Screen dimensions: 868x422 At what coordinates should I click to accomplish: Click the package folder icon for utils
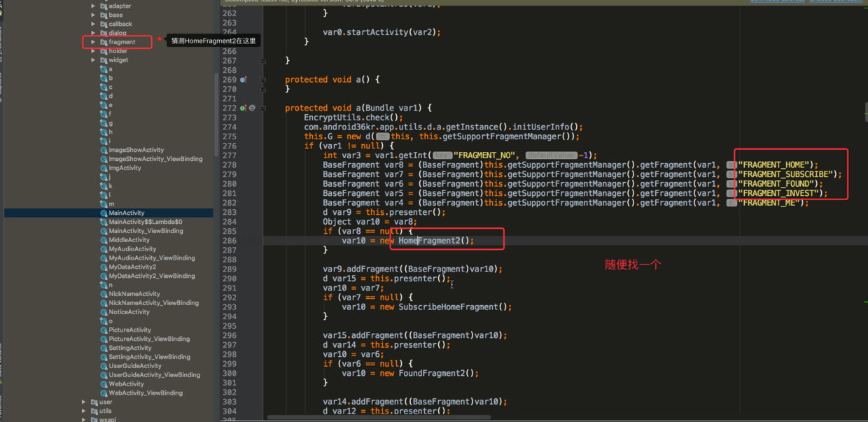point(94,412)
